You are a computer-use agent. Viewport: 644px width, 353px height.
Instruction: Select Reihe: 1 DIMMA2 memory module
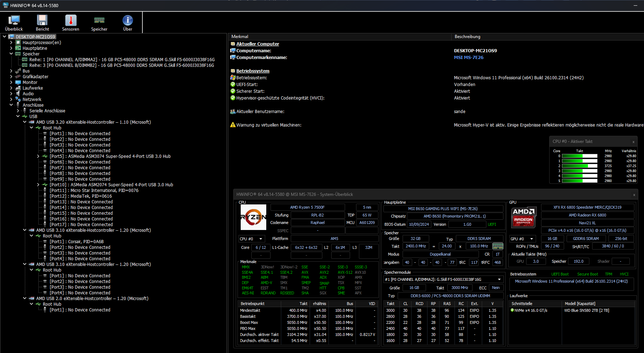point(122,60)
